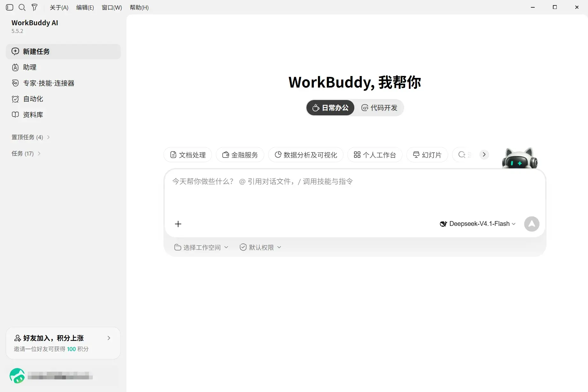Screen dimensions: 588x392
Task: Open 选择工作空间 dropdown
Action: click(x=201, y=247)
